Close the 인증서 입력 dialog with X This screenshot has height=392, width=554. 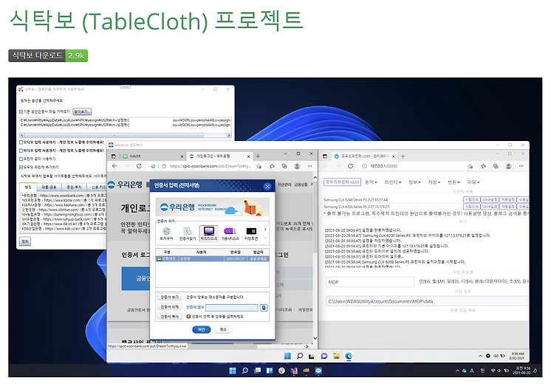point(267,186)
